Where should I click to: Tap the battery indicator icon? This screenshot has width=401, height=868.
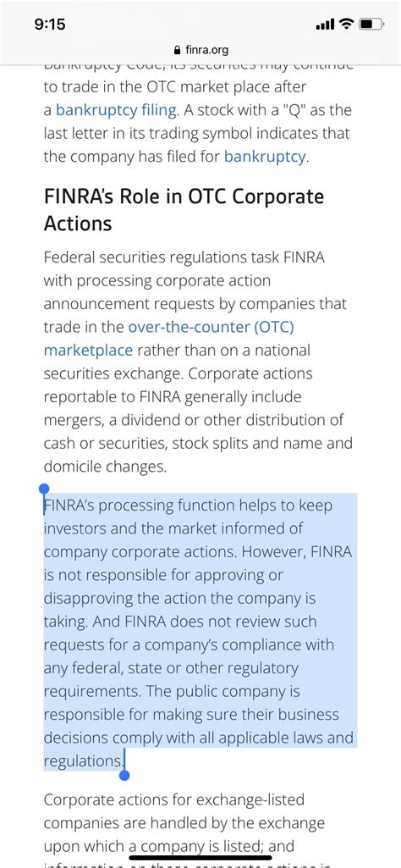tap(371, 24)
